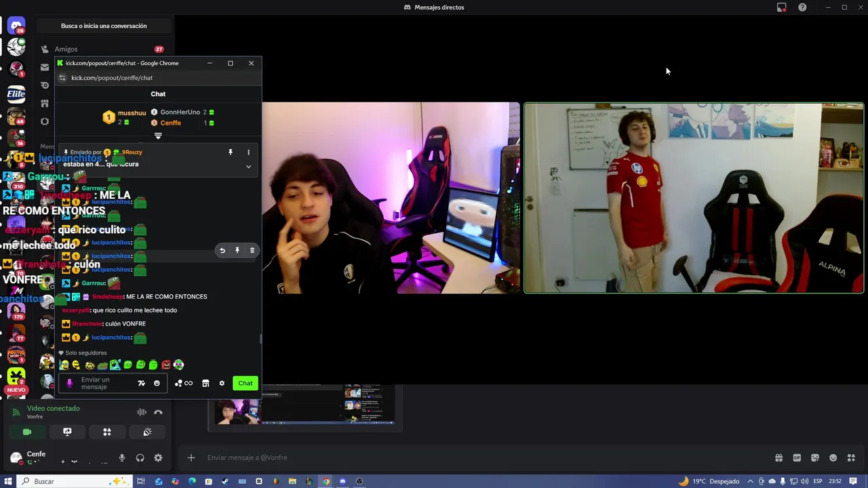Open Discord direct messages home icon
Screen dimensions: 868x488
pos(16,26)
